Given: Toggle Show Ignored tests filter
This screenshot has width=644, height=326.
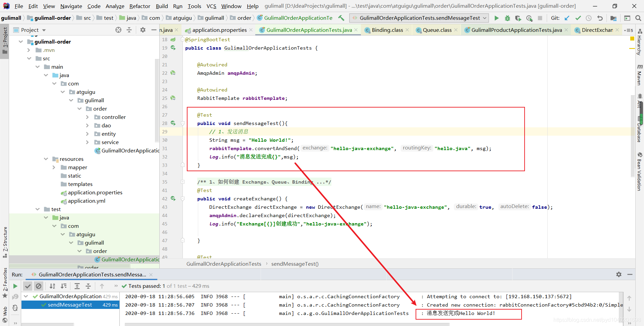Looking at the screenshot, I should coord(39,286).
